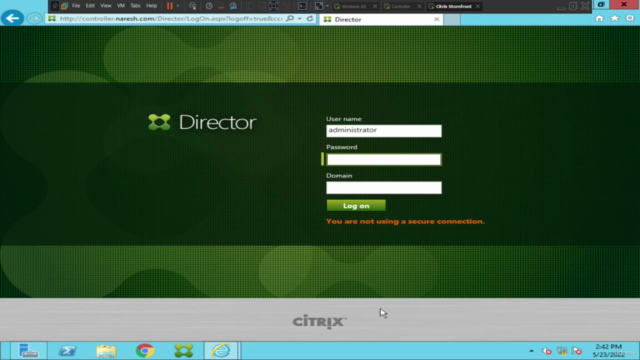Expand the power options dropdown arrow
Screen dimensions: 640x360
click(x=178, y=6)
